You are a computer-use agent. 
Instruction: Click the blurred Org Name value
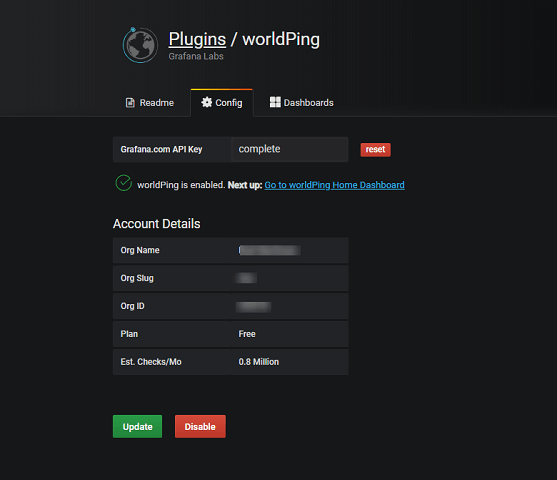click(269, 250)
